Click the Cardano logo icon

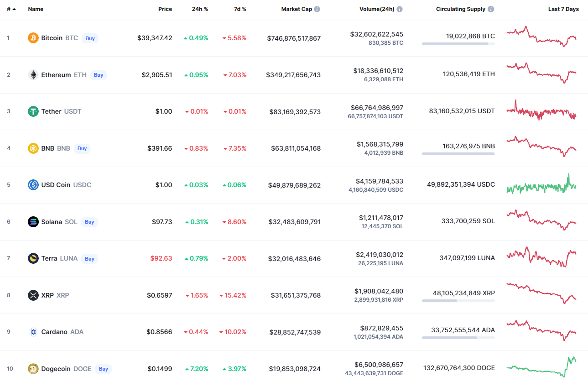pos(33,332)
